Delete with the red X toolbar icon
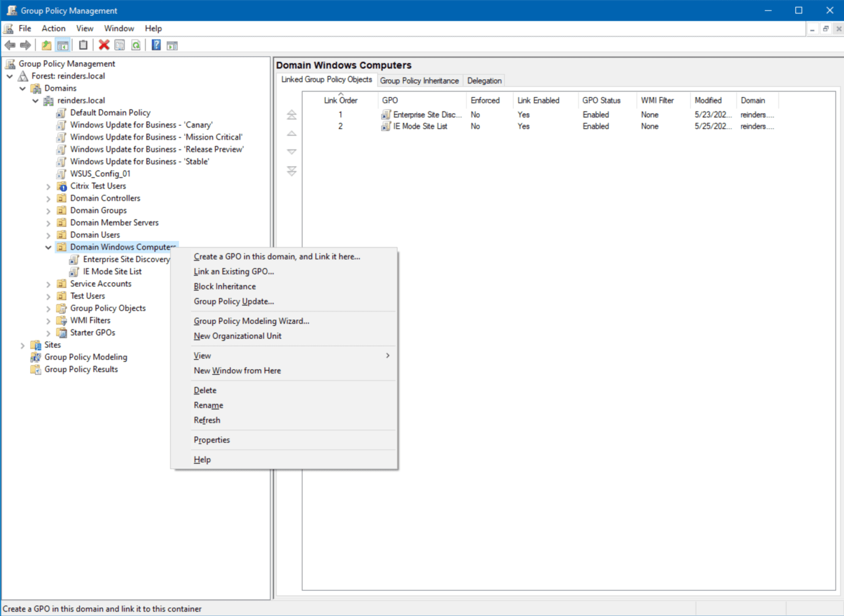 point(104,45)
